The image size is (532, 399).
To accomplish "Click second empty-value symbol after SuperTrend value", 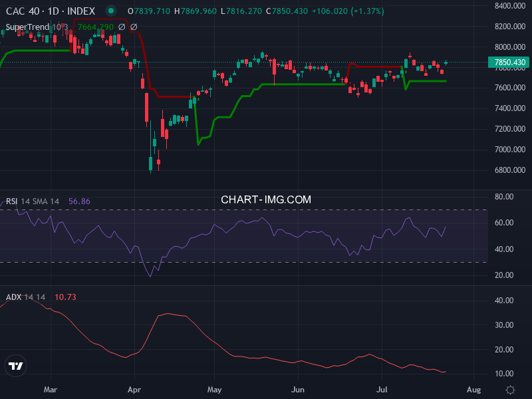I will pyautogui.click(x=134, y=27).
